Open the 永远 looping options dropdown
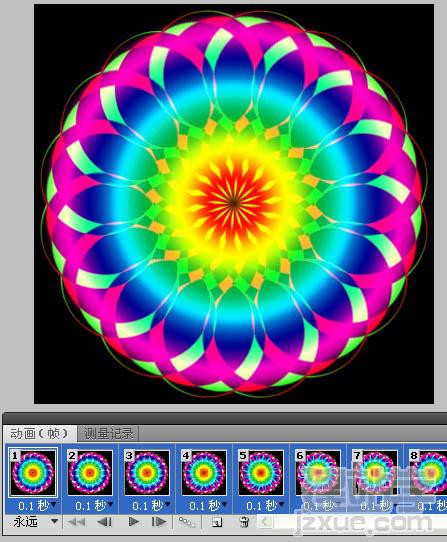The image size is (447, 542). pos(54,521)
